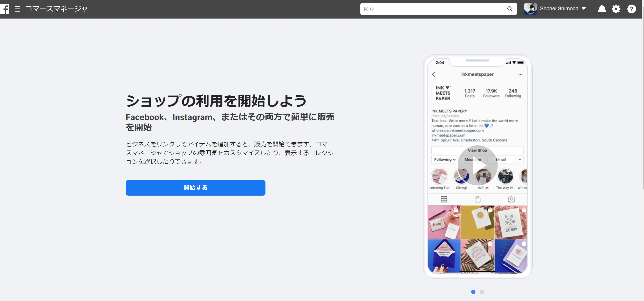Open the help question mark

coord(632,9)
